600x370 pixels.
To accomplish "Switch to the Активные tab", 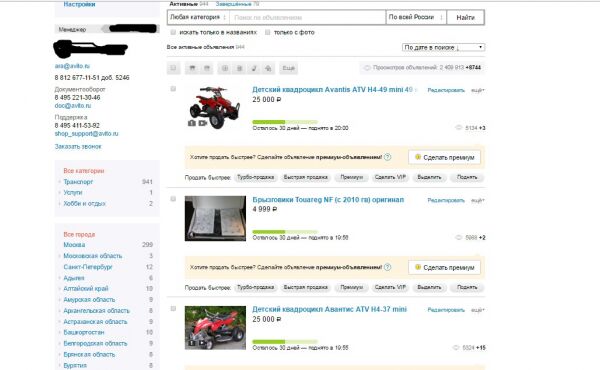I will click(x=183, y=4).
